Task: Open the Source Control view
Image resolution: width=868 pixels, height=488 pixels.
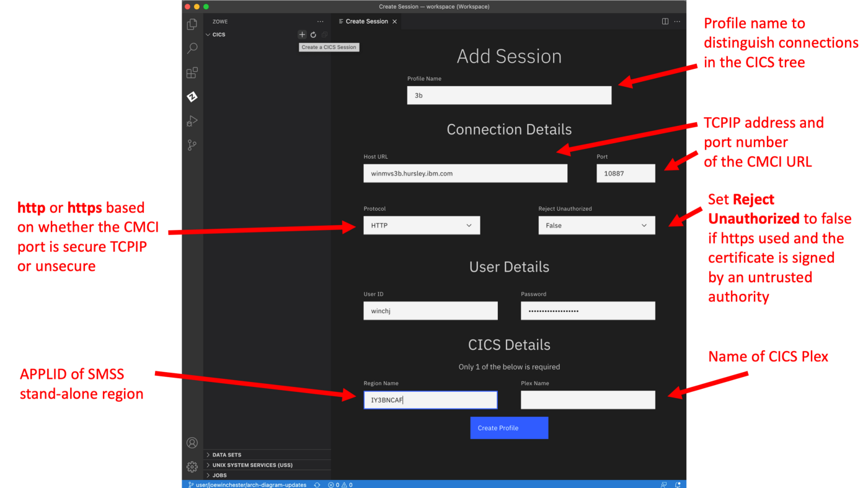Action: (192, 145)
